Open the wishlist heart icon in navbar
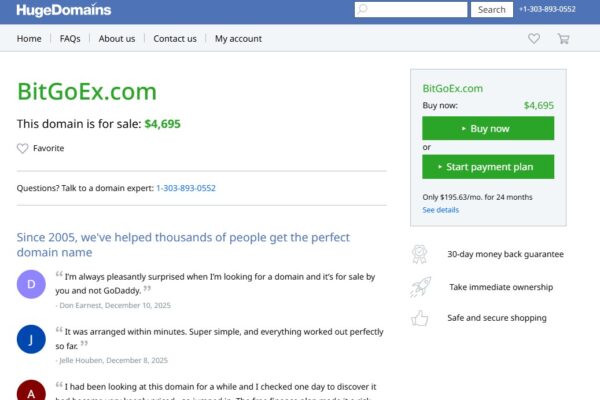The height and width of the screenshot is (400, 600). pyautogui.click(x=534, y=39)
